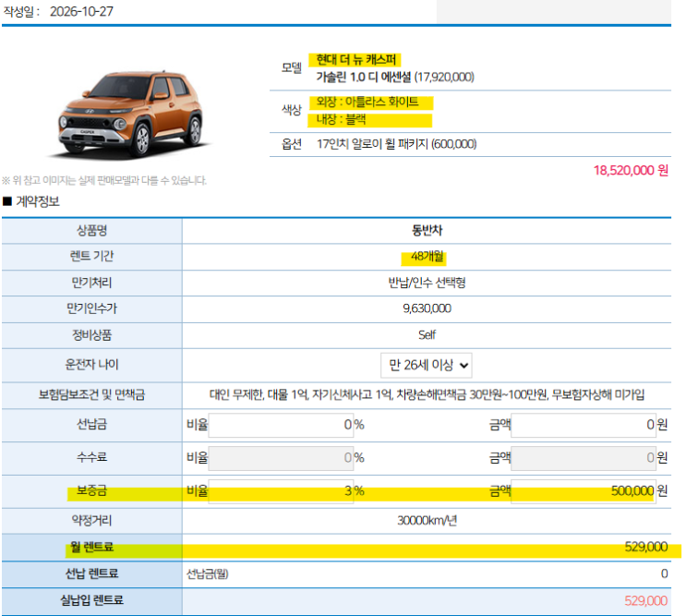686x616 pixels.
Task: Click the 정비상품 row label
Action: pyautogui.click(x=92, y=335)
